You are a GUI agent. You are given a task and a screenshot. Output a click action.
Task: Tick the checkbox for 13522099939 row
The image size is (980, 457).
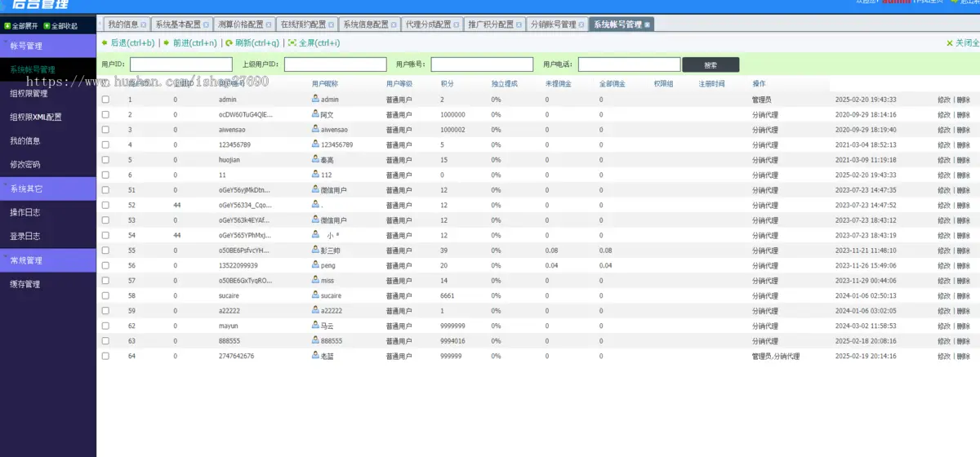[x=105, y=265]
